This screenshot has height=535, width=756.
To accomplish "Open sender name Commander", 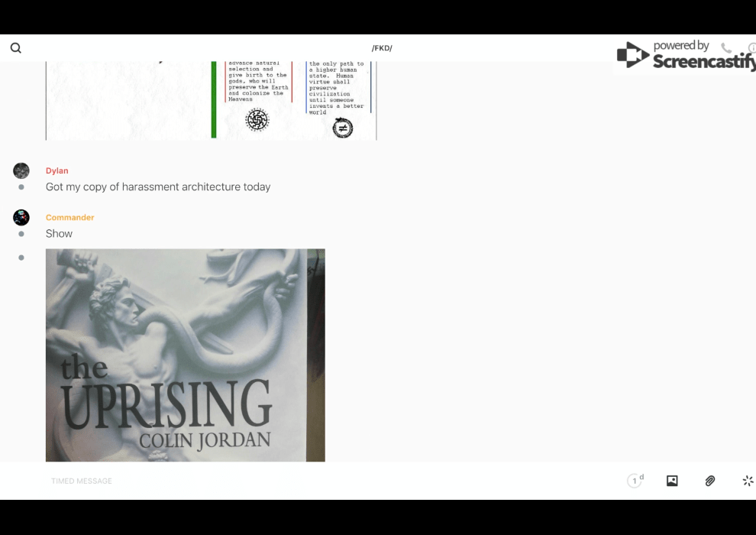I will (69, 218).
